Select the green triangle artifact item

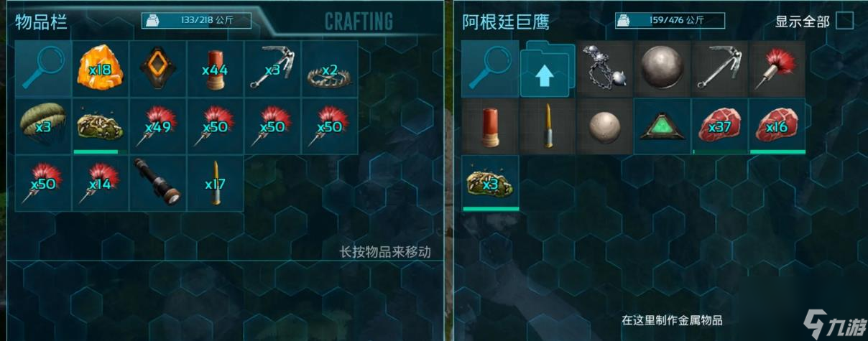(662, 126)
